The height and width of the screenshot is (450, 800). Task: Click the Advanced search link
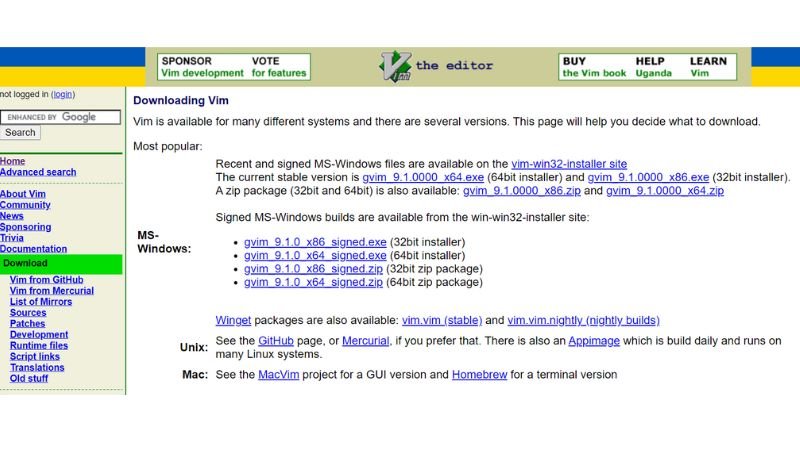point(38,172)
